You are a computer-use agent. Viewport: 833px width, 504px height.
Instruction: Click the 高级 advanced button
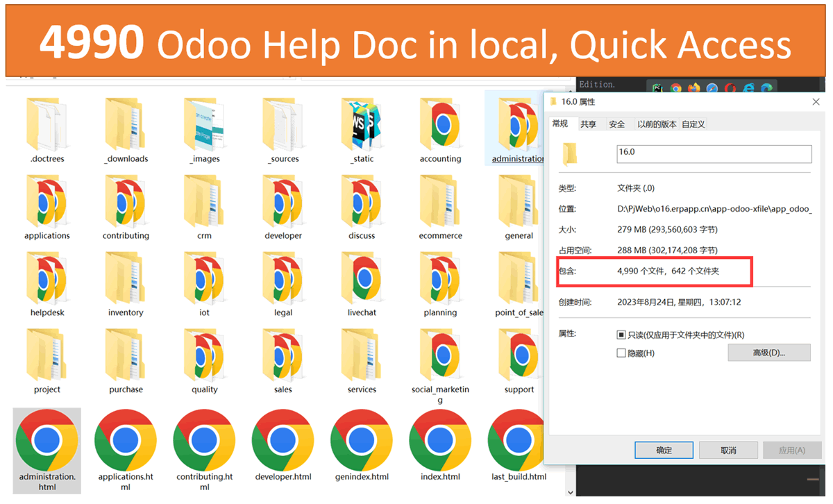coord(768,353)
